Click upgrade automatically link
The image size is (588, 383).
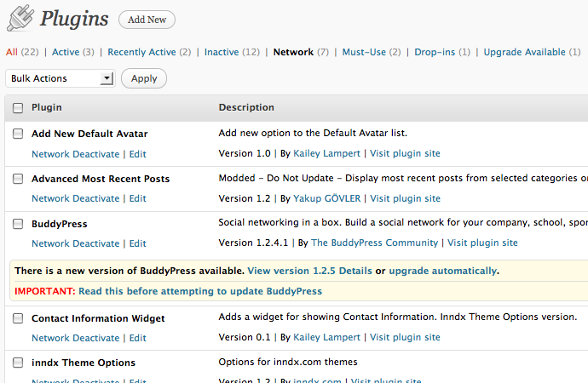click(443, 271)
